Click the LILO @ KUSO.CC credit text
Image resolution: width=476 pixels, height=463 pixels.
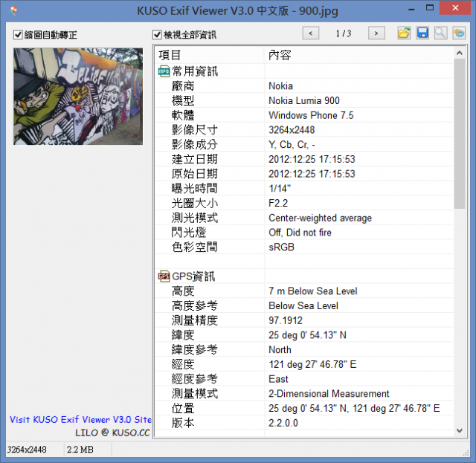(112, 433)
